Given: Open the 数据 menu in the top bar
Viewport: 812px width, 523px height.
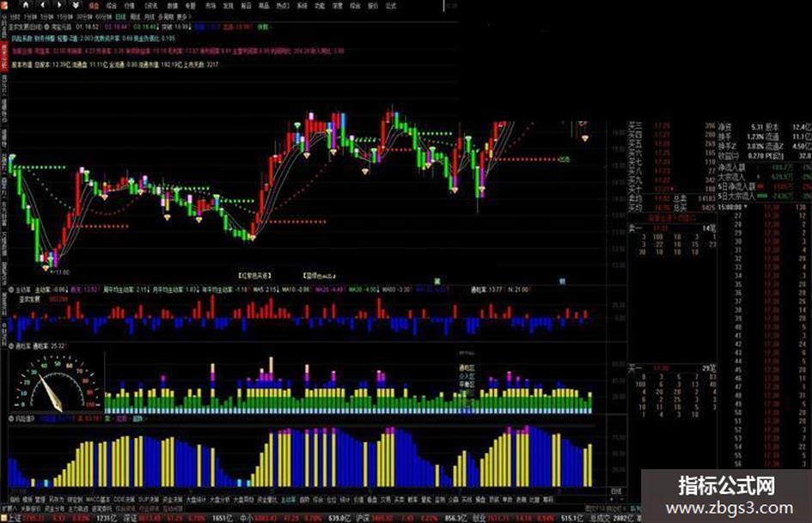Looking at the screenshot, I should [x=173, y=6].
